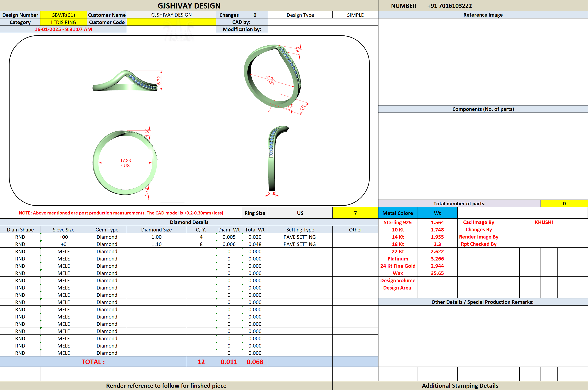This screenshot has width=588, height=390.
Task: Select the Category value LEDIS RING
Action: [x=63, y=22]
